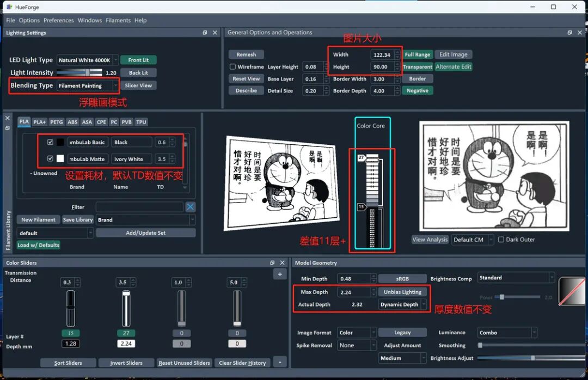This screenshot has height=380, width=588.
Task: Click the brightness curve preview thumbnail
Action: pyautogui.click(x=572, y=291)
